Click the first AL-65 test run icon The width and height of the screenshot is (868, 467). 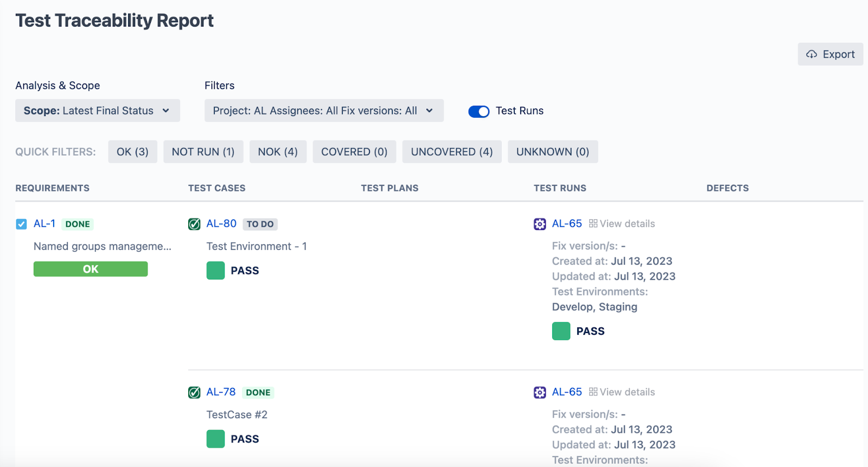pyautogui.click(x=540, y=224)
